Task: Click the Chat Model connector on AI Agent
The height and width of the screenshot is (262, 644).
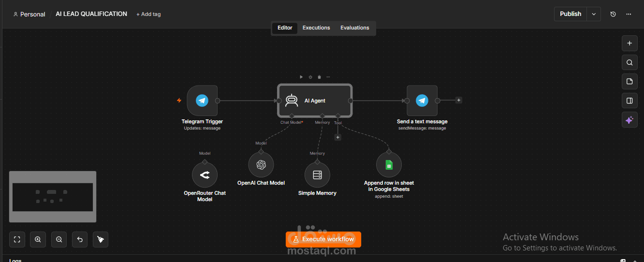Action: point(292,116)
